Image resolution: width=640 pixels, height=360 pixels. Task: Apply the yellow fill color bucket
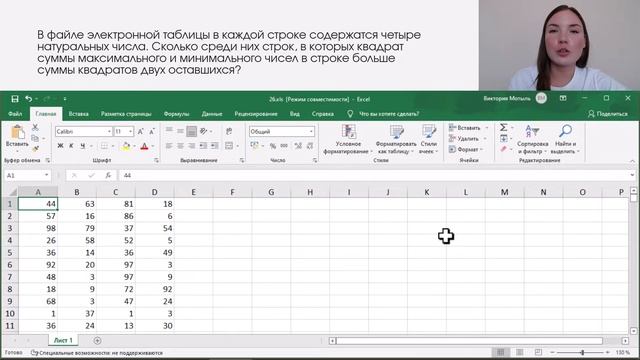pos(126,146)
